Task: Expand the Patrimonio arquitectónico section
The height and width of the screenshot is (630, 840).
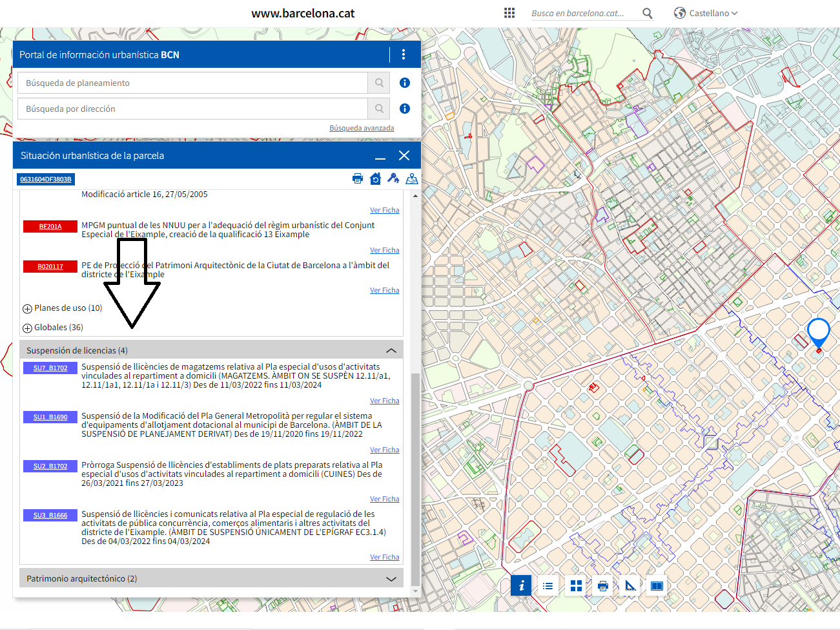Action: [391, 579]
